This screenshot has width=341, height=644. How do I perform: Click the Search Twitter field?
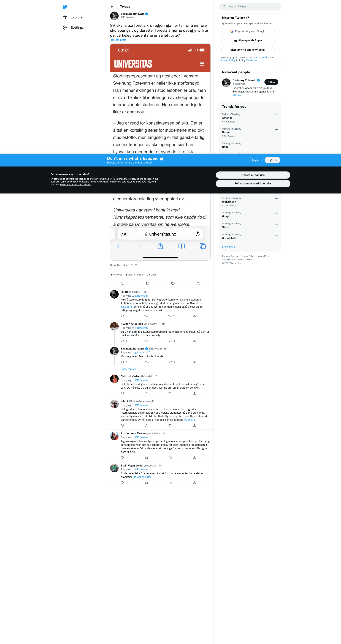pos(250,7)
